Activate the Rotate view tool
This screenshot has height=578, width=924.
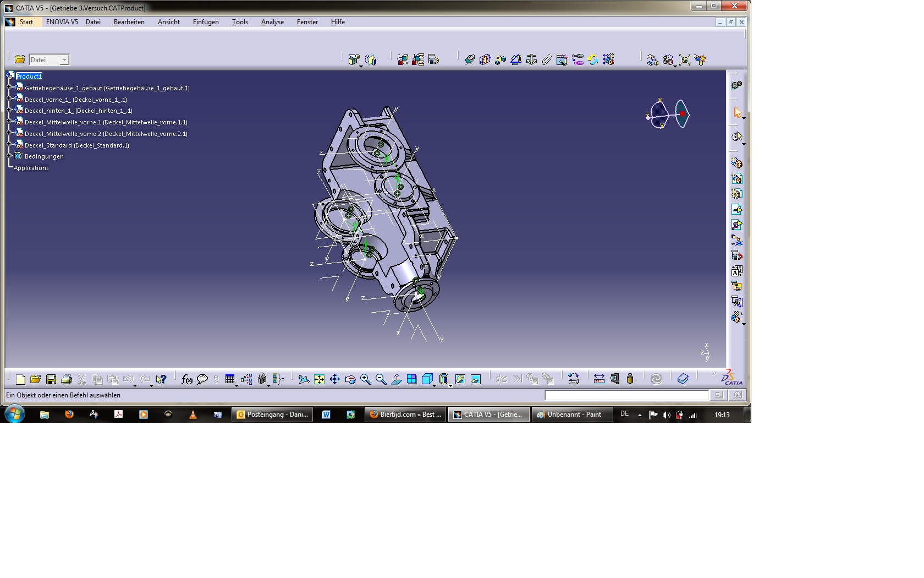click(350, 379)
